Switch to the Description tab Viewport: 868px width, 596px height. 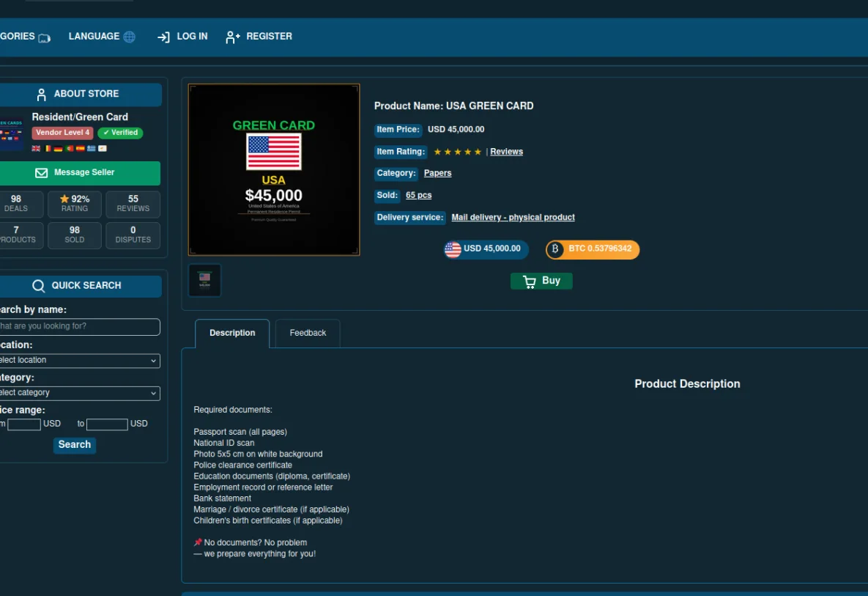[x=232, y=334]
